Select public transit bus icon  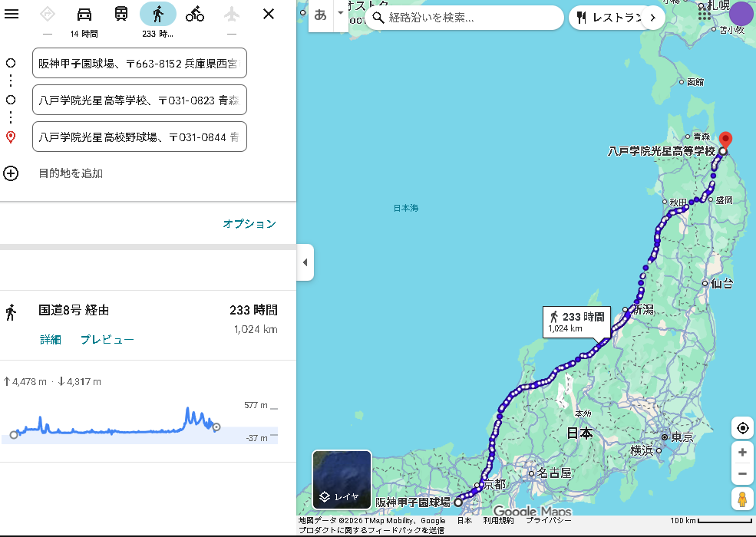click(x=121, y=14)
